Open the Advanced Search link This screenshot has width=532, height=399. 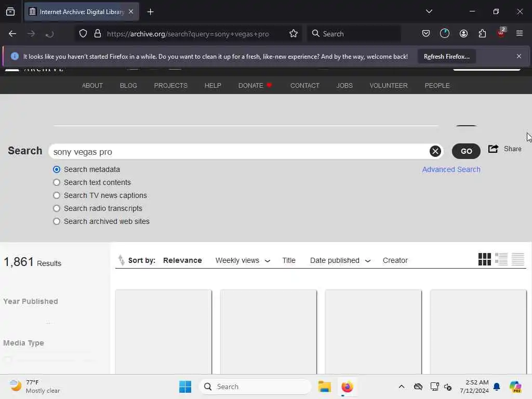[451, 169]
